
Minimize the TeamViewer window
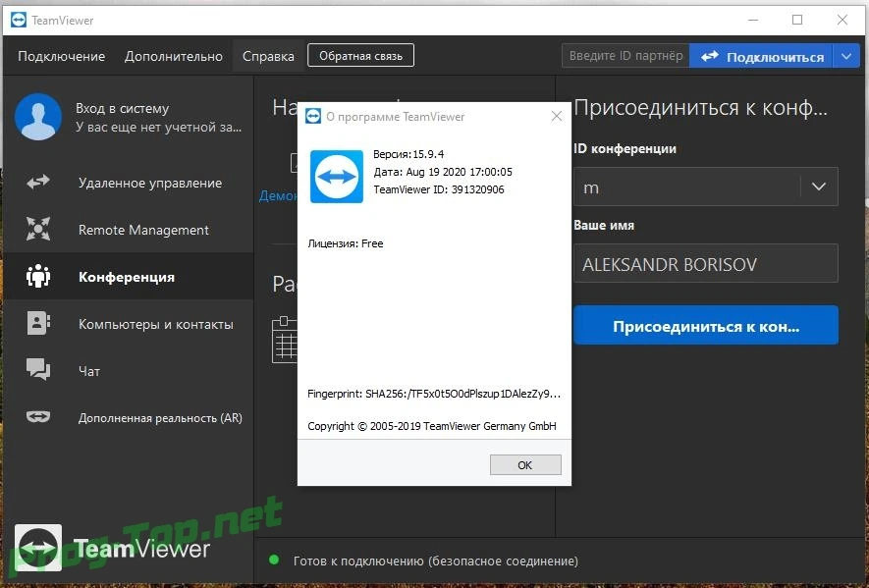pyautogui.click(x=752, y=20)
